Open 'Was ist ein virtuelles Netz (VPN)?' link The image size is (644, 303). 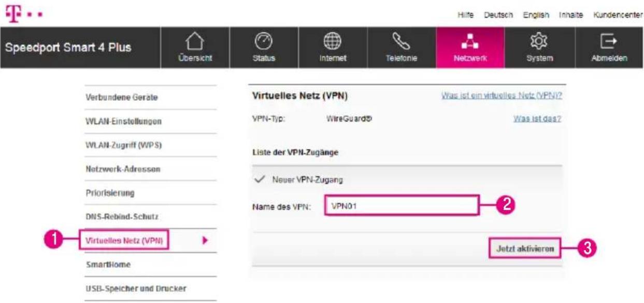click(502, 97)
